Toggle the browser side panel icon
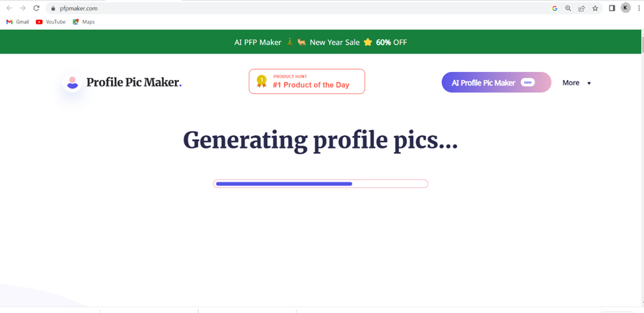The image size is (644, 313). click(612, 8)
